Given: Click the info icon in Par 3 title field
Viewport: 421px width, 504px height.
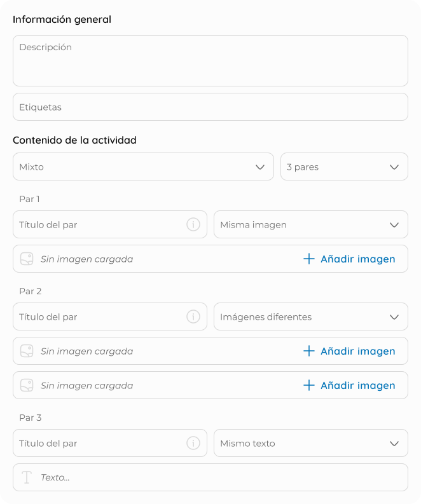Looking at the screenshot, I should [x=193, y=443].
